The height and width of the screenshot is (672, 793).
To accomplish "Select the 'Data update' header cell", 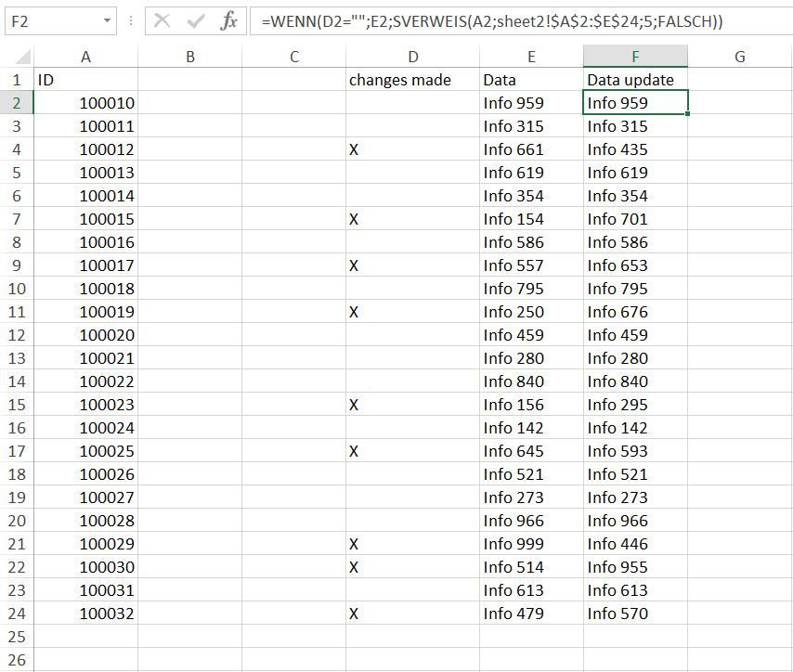I will pos(634,80).
